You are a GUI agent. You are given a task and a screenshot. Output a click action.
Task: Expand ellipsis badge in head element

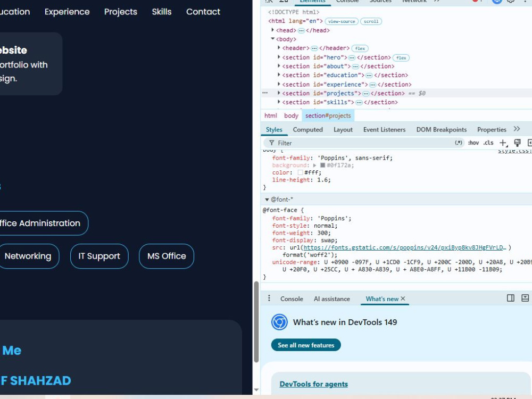301,30
